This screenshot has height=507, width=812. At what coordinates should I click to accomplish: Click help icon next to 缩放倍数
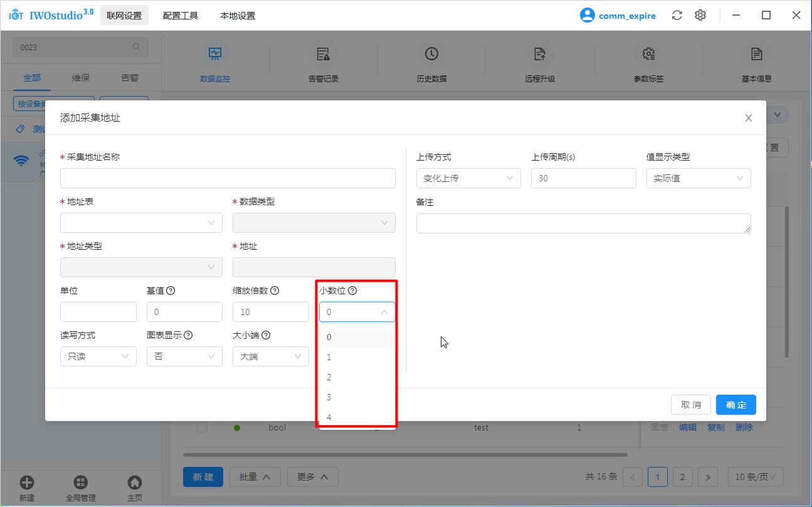pos(275,291)
